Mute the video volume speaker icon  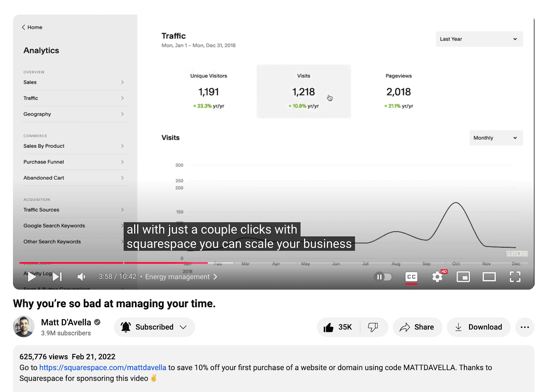81,277
